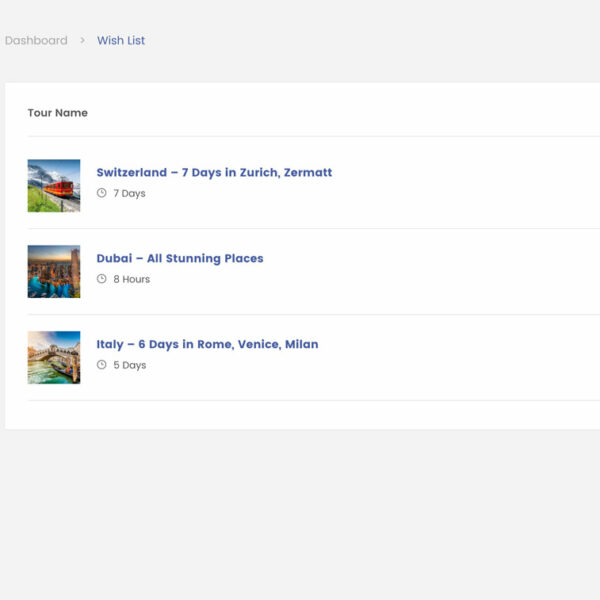Click empty space right of the Dubai title

430,258
